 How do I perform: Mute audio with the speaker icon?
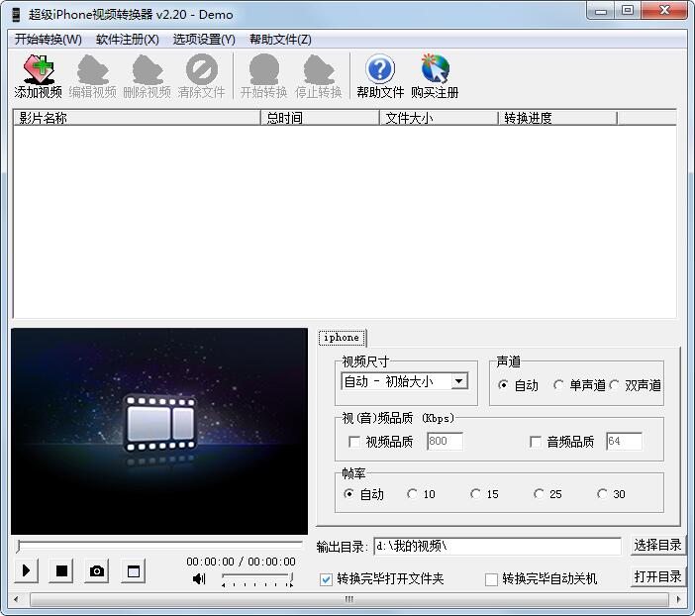tap(199, 578)
